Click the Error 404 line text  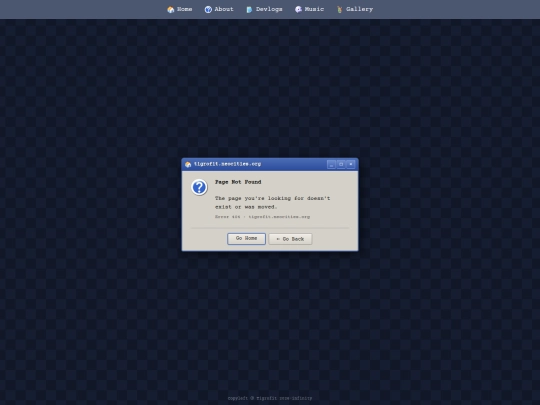click(262, 217)
